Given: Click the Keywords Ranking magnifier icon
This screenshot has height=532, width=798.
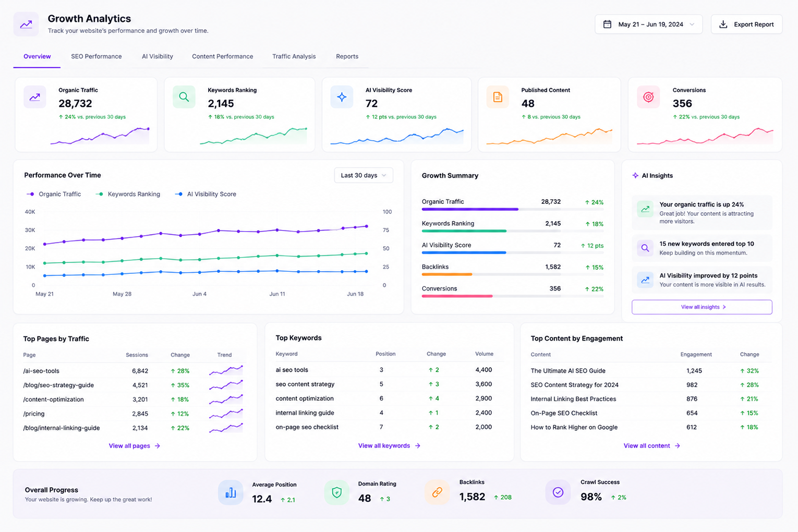Looking at the screenshot, I should pyautogui.click(x=184, y=97).
